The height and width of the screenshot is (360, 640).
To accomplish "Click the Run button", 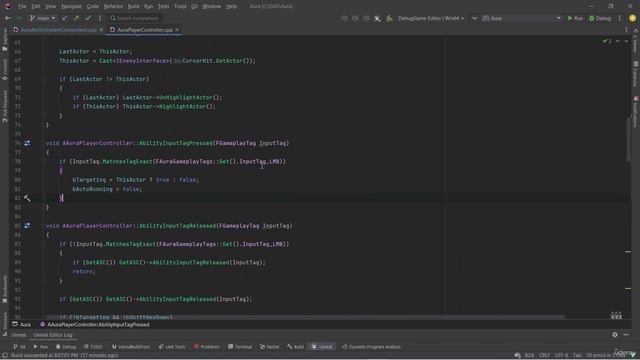I will pyautogui.click(x=576, y=18).
